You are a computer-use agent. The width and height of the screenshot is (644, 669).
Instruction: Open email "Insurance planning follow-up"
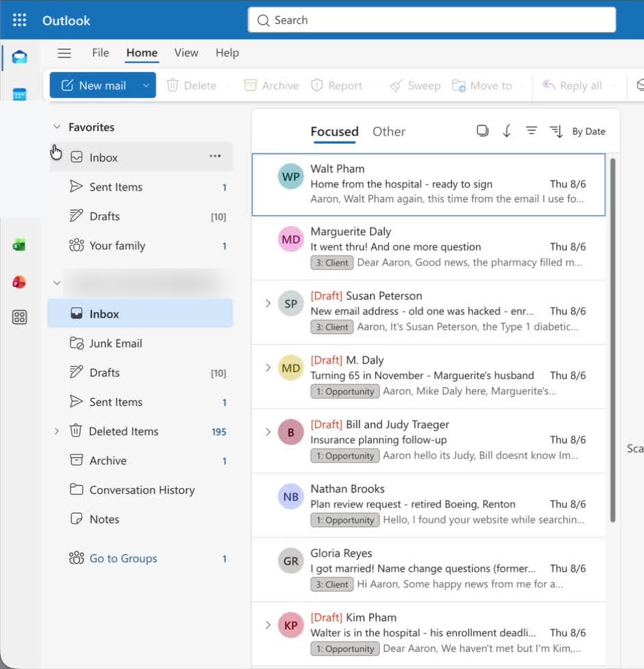coord(428,441)
